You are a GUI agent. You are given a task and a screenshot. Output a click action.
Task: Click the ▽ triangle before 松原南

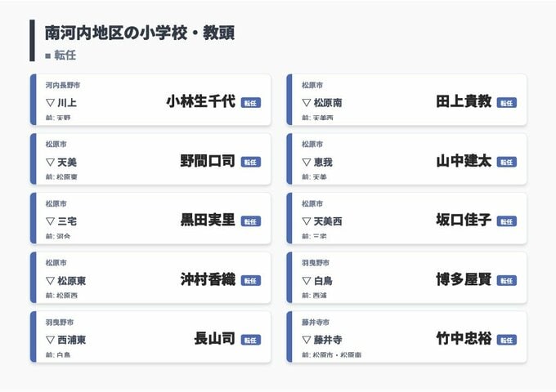click(307, 103)
